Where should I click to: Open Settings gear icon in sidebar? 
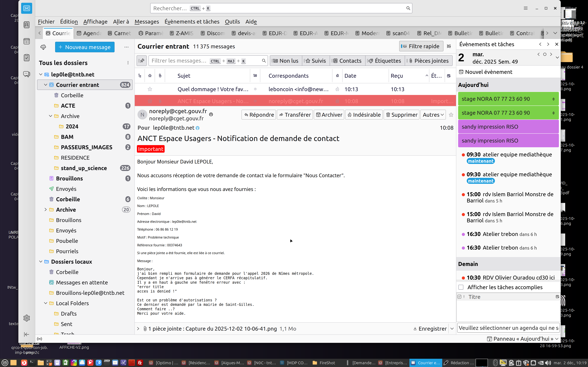(26, 318)
